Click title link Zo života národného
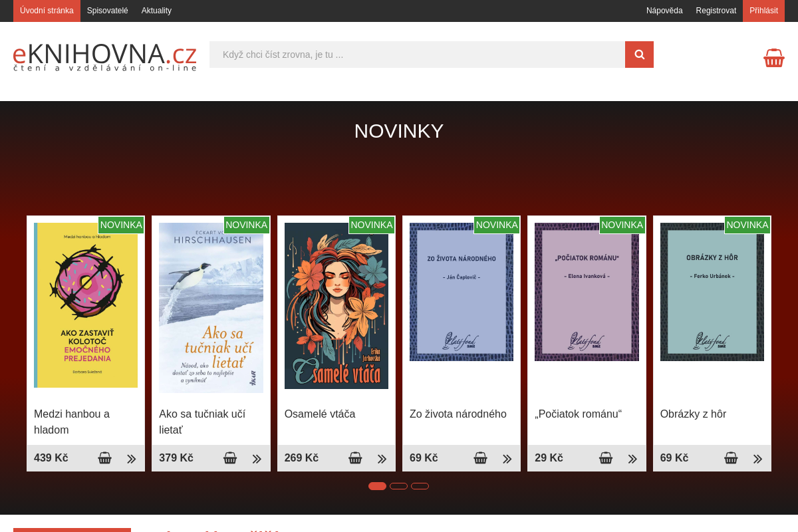 coord(458,414)
